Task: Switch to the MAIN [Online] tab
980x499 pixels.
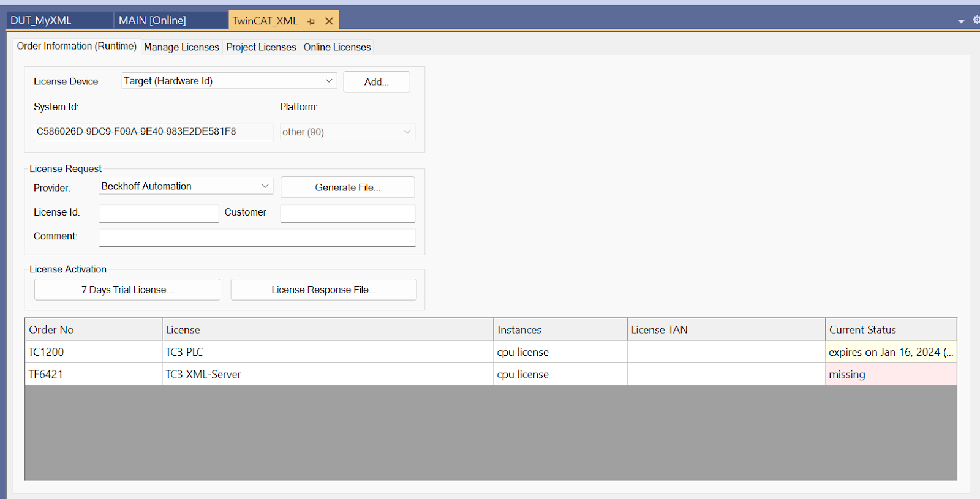Action: tap(171, 20)
